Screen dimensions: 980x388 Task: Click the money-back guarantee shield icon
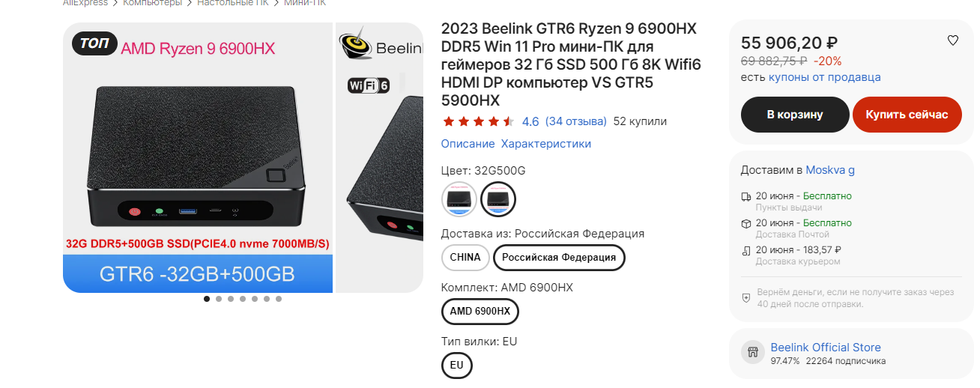(x=745, y=297)
